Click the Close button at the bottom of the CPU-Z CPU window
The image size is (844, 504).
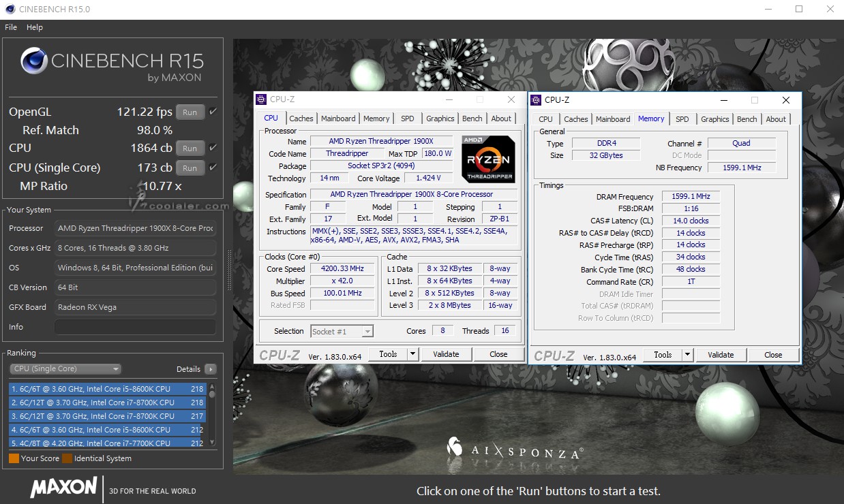tap(498, 354)
